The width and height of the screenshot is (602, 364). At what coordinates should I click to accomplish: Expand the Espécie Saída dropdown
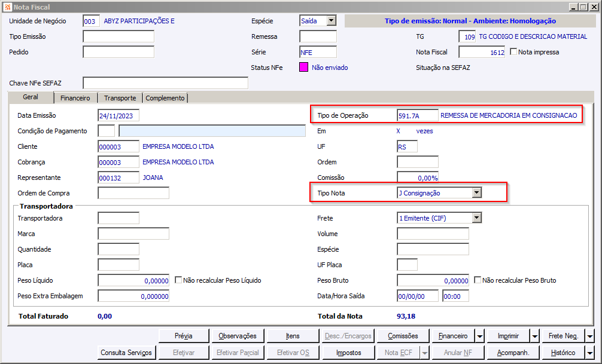[x=332, y=21]
